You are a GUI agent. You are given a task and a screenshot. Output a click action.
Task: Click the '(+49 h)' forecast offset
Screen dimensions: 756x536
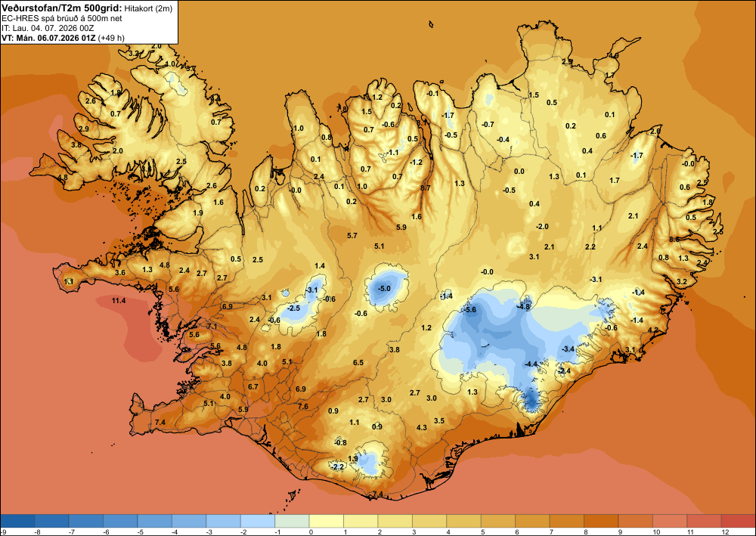point(111,38)
